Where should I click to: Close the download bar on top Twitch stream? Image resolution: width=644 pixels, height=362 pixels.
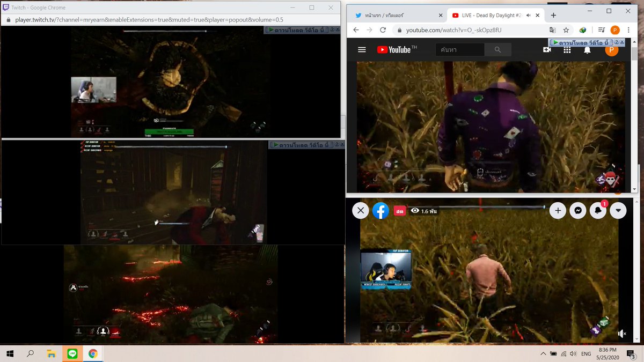(338, 30)
